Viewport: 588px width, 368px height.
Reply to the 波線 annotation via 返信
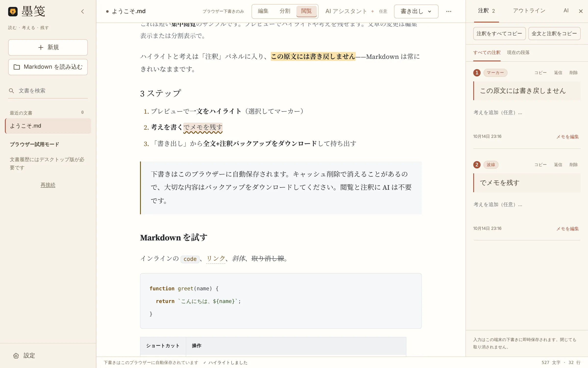click(558, 165)
